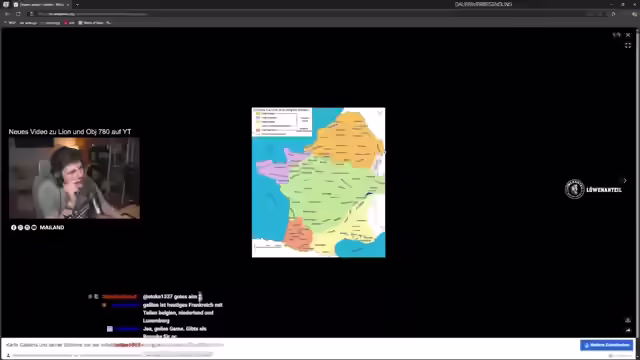This screenshot has width=640, height=360.
Task: Open the World of Tanks bookmark
Action: pos(91,23)
